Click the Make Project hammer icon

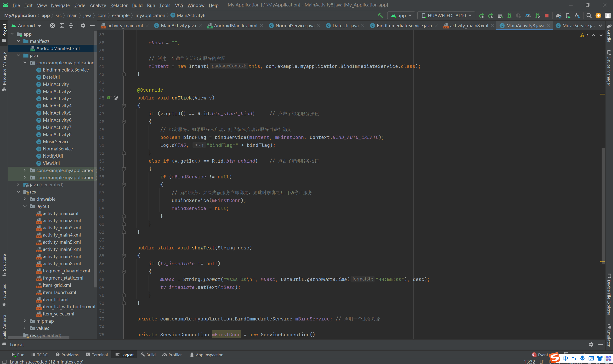coord(380,16)
